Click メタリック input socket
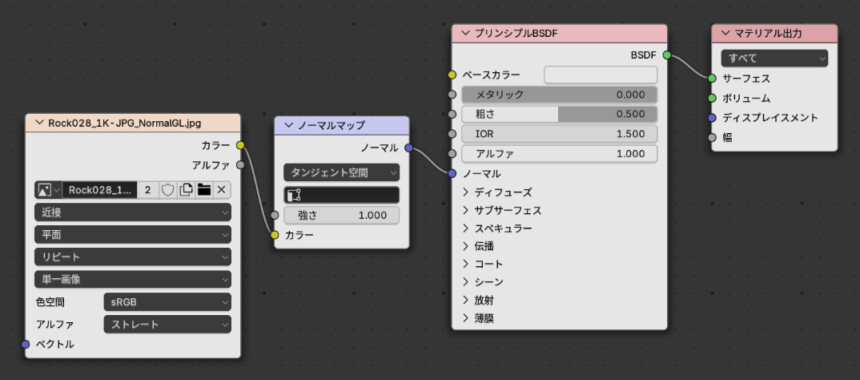Viewport: 860px width, 380px height. (452, 94)
